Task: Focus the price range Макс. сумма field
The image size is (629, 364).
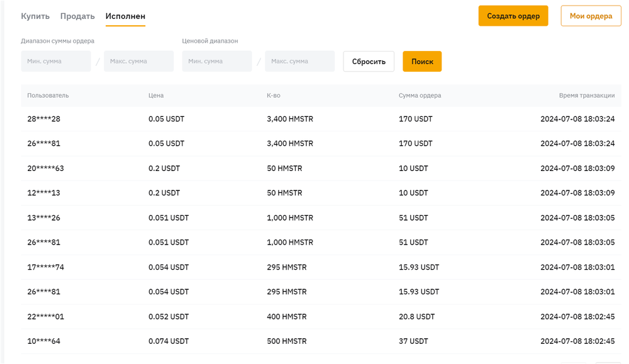Action: tap(300, 62)
